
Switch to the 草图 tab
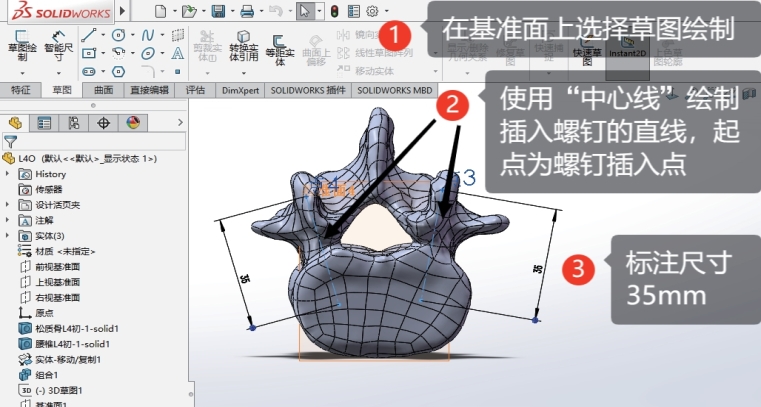[x=62, y=90]
